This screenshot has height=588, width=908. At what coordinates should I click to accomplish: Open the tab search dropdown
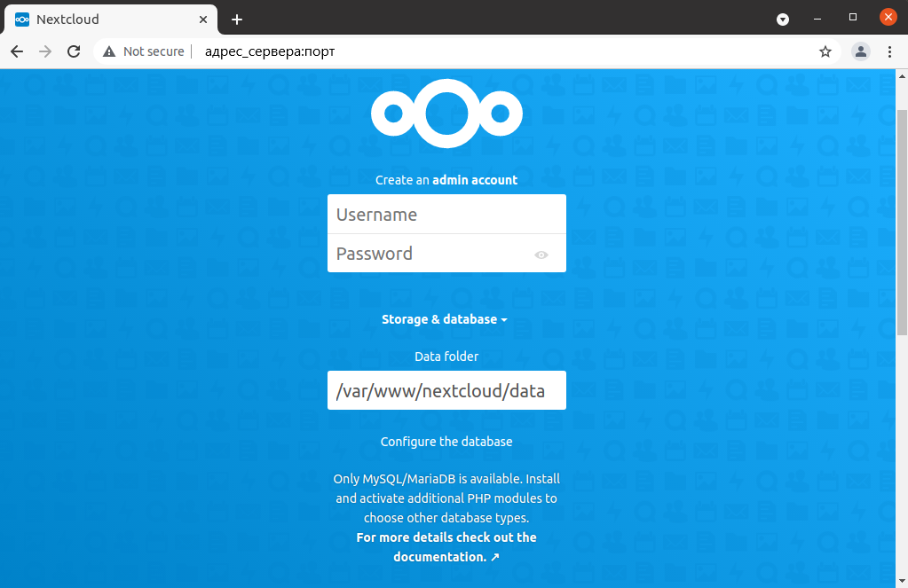[x=783, y=19]
